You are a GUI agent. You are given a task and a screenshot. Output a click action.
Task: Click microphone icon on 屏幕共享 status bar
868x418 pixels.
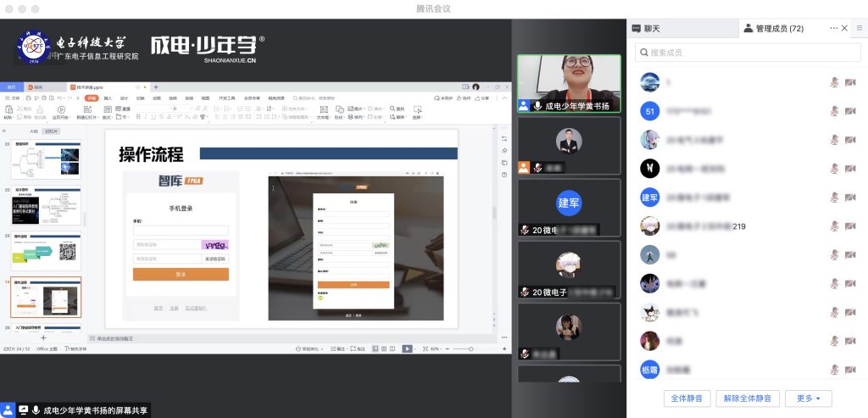pos(36,410)
